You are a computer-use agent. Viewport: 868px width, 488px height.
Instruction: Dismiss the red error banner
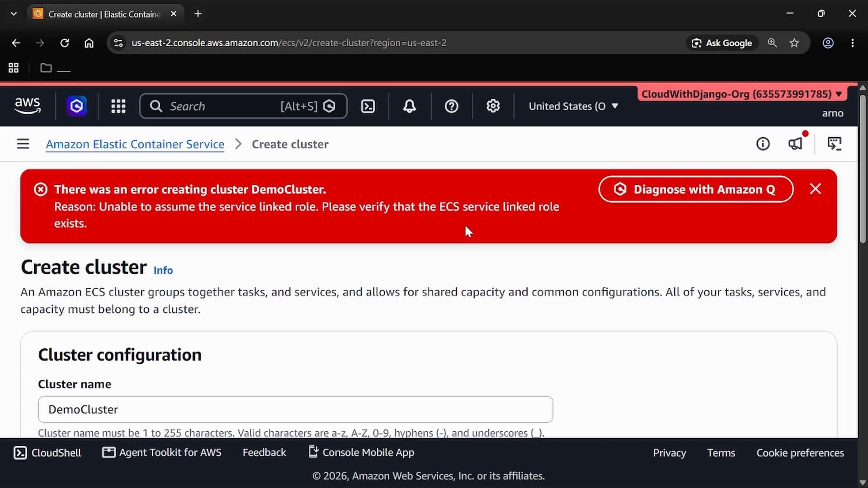pos(816,189)
